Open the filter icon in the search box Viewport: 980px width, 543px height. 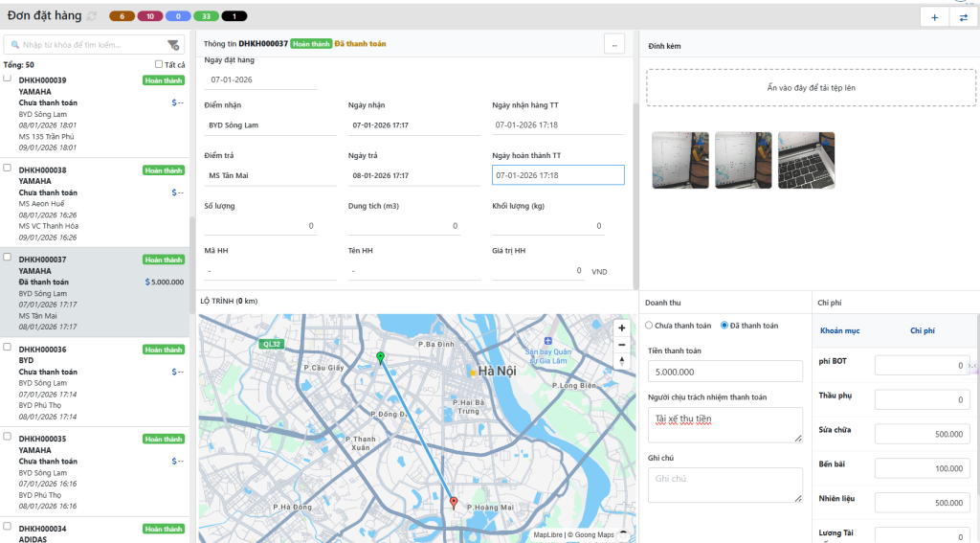tap(173, 45)
